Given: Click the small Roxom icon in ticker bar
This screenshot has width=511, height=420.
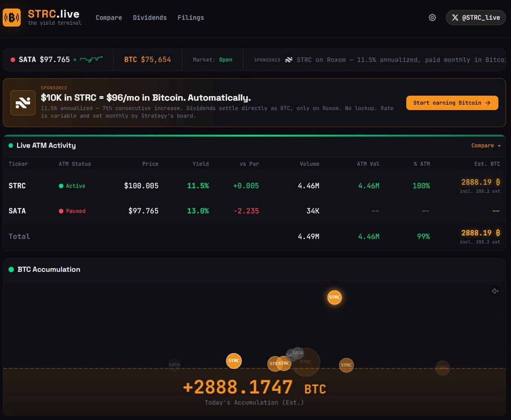Looking at the screenshot, I should click(289, 60).
